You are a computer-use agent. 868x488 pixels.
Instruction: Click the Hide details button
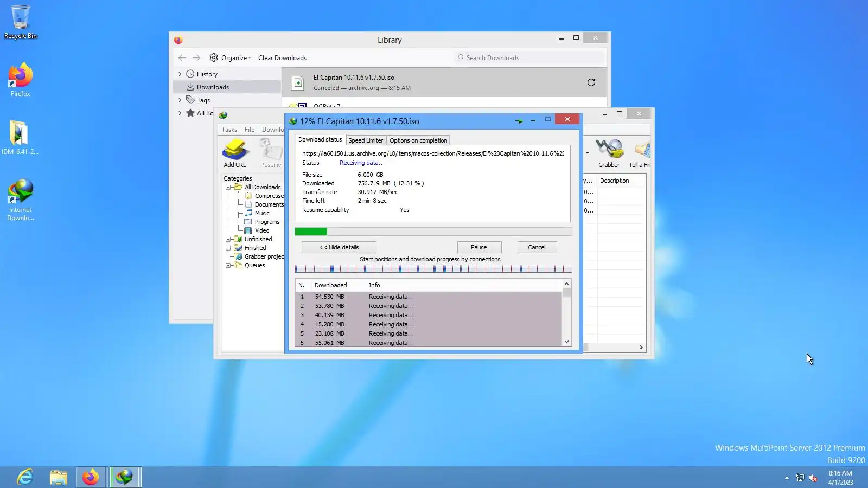tap(339, 247)
